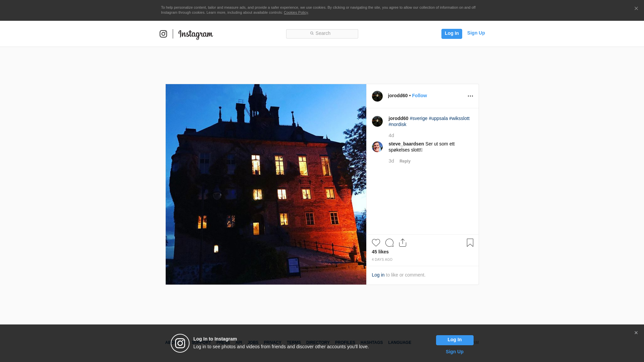Click jorodd60's avatar in the post header
This screenshot has width=644, height=362.
377,96
